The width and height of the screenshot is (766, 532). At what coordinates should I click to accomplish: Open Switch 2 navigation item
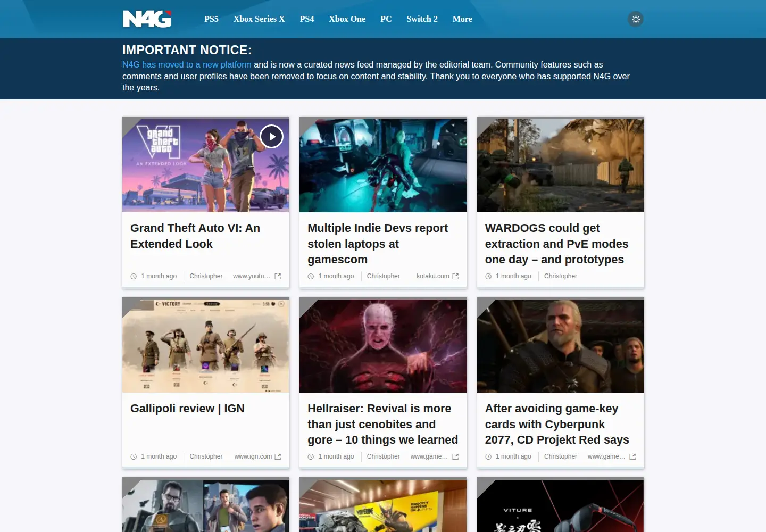point(422,19)
